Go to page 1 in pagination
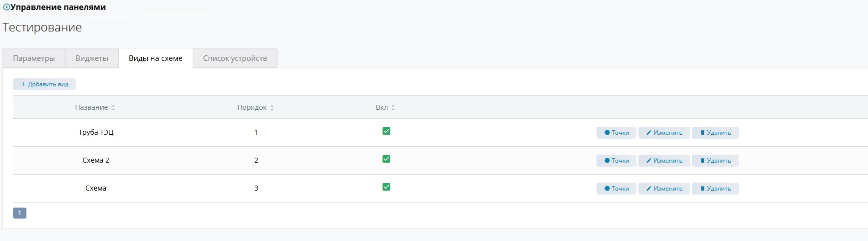 coord(19,213)
